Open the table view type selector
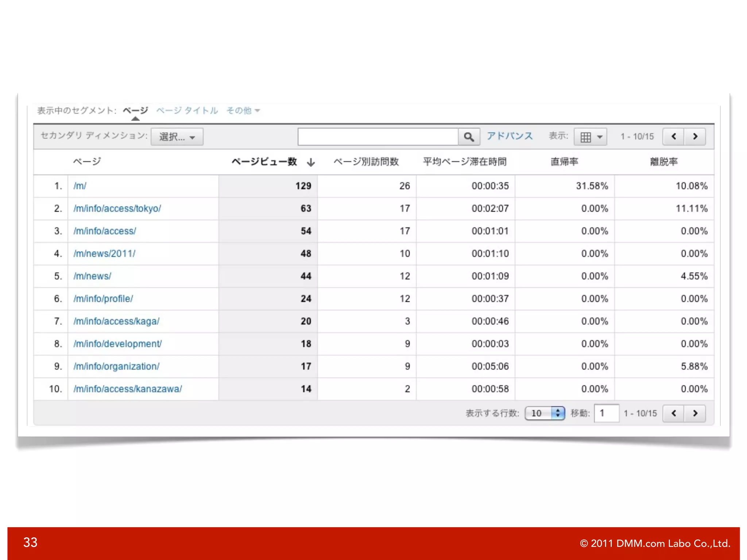The height and width of the screenshot is (560, 747). 590,137
